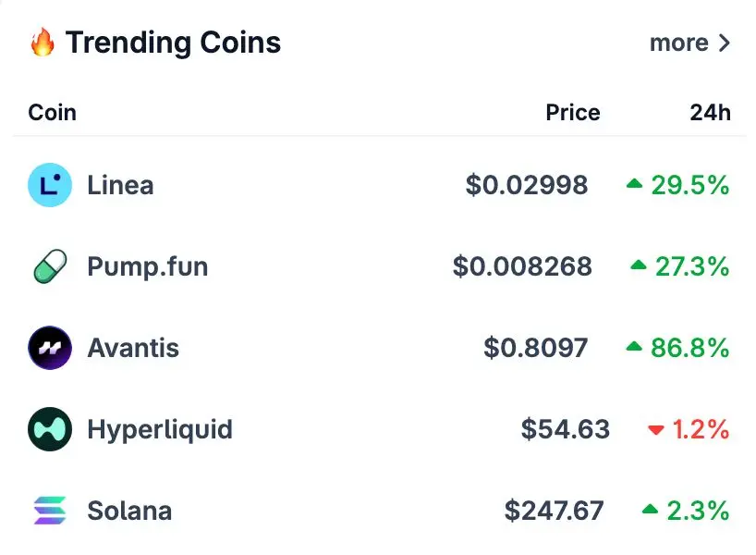Open the Linea coin name link
This screenshot has height=555, width=756.
[120, 185]
